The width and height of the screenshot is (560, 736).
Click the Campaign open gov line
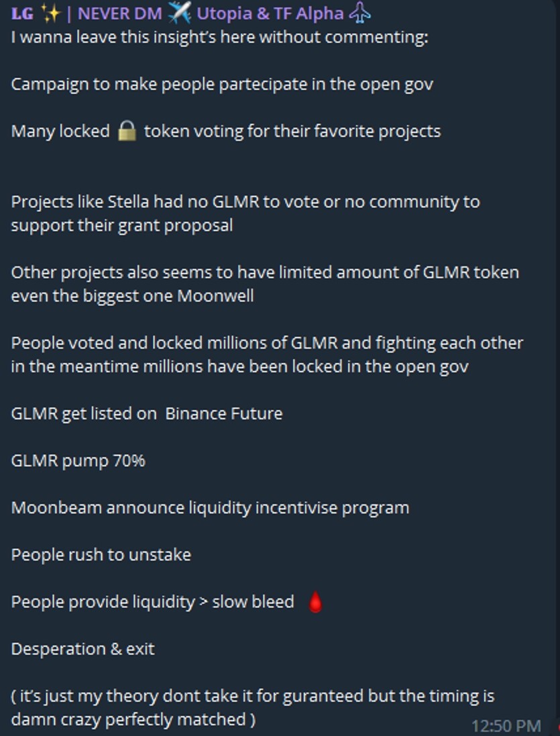click(222, 85)
